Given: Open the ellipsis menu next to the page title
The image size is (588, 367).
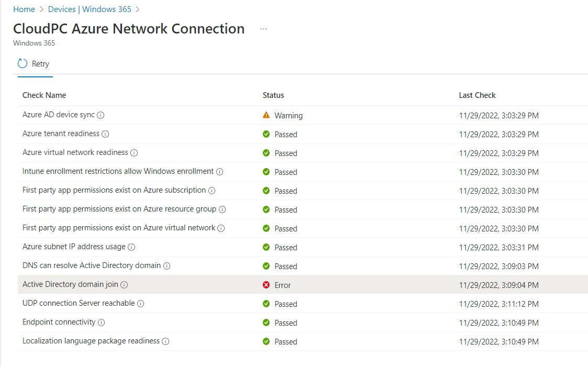Looking at the screenshot, I should 263,28.
